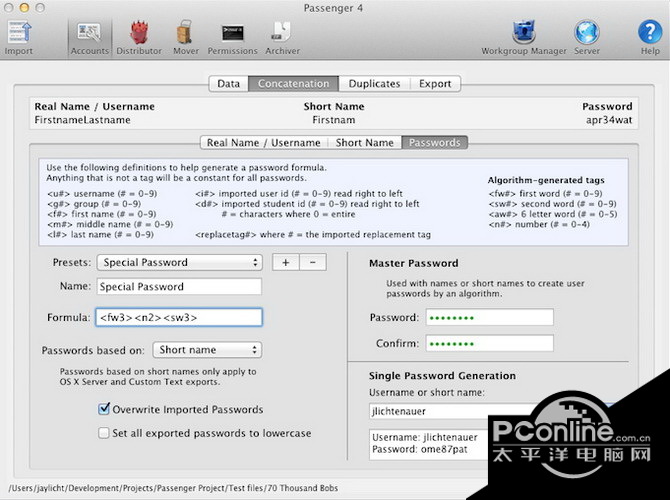Remove preset with the minus button
Image resolution: width=670 pixels, height=500 pixels.
pyautogui.click(x=313, y=262)
